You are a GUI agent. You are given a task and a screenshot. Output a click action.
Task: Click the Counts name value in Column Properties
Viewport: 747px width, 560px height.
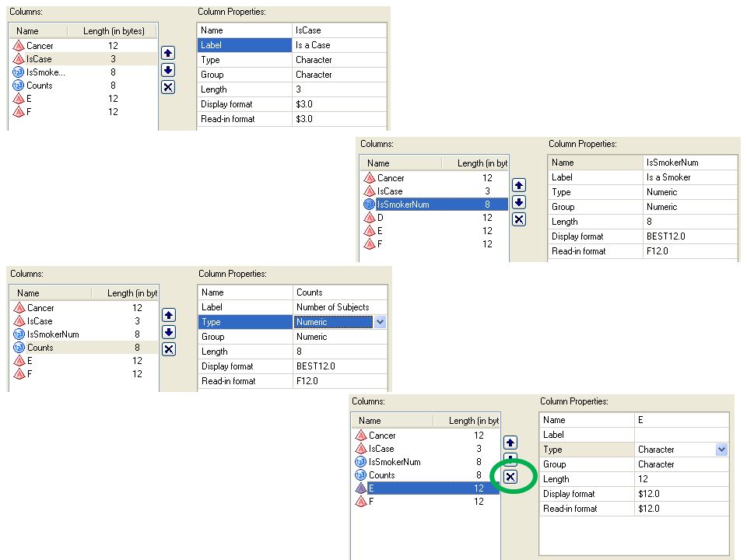[340, 293]
